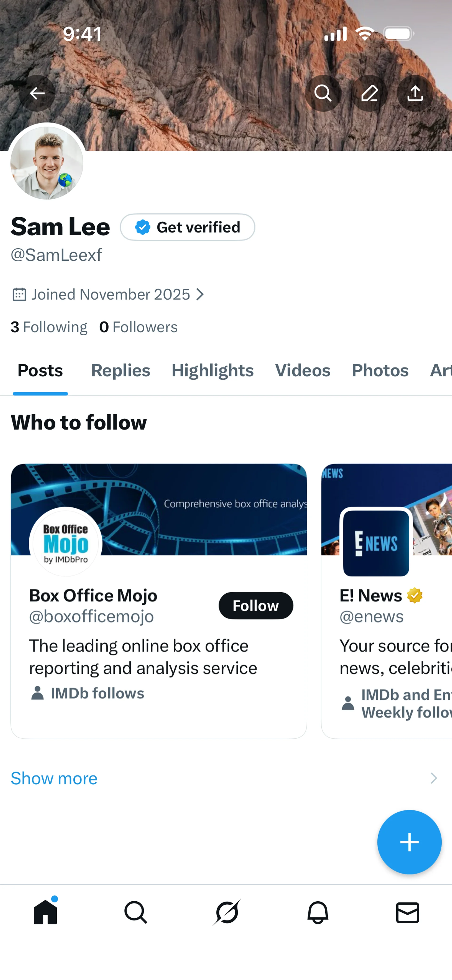
Task: Open Grok in bottom navigation
Action: click(x=227, y=912)
